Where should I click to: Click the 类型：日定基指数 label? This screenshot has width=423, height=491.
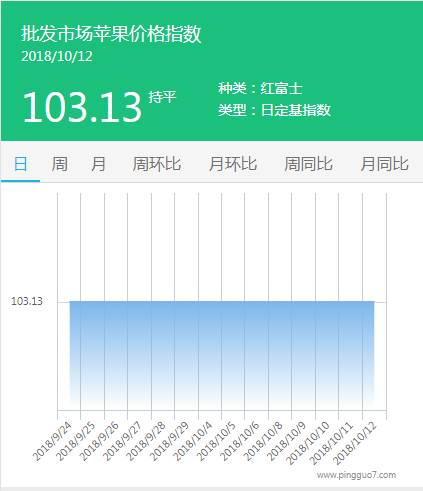[274, 110]
